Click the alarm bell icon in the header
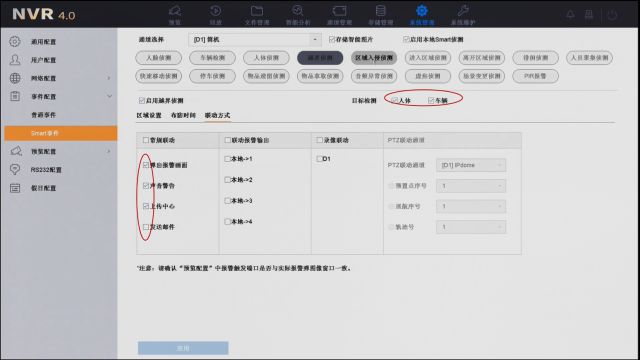This screenshot has height=360, width=640. 570,15
